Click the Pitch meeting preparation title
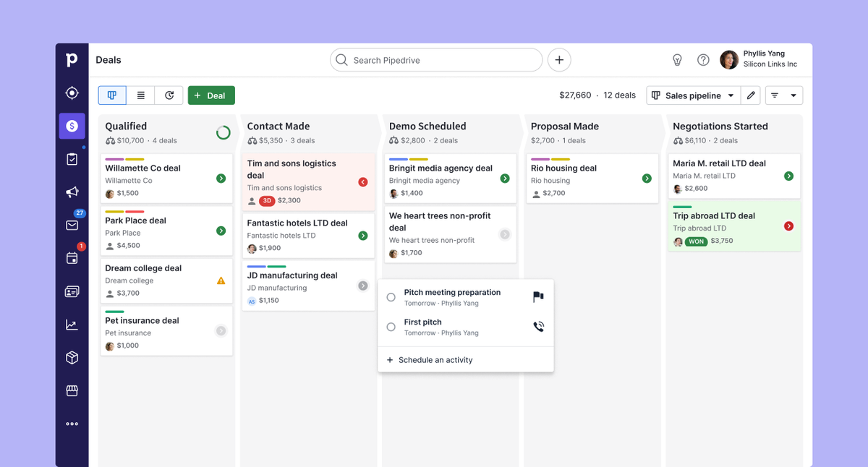 tap(452, 292)
